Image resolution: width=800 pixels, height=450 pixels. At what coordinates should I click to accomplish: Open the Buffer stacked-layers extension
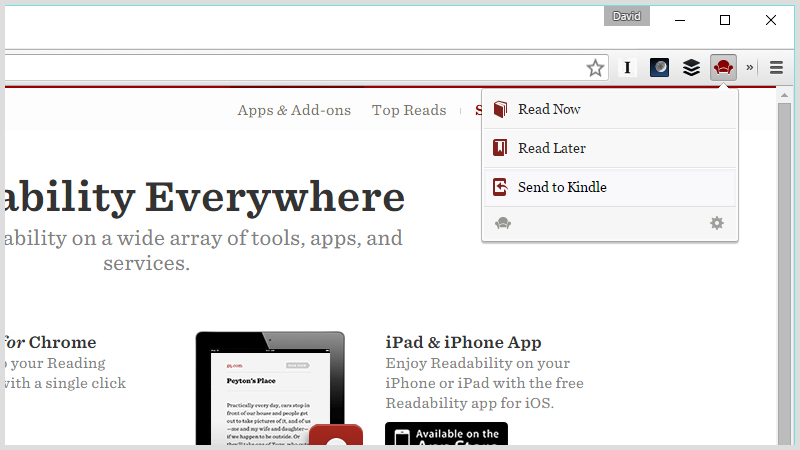coord(691,67)
